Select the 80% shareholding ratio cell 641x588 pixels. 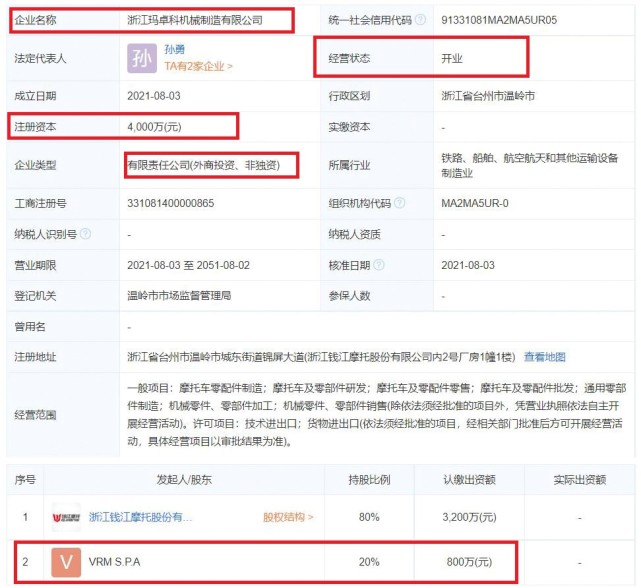coord(369,517)
